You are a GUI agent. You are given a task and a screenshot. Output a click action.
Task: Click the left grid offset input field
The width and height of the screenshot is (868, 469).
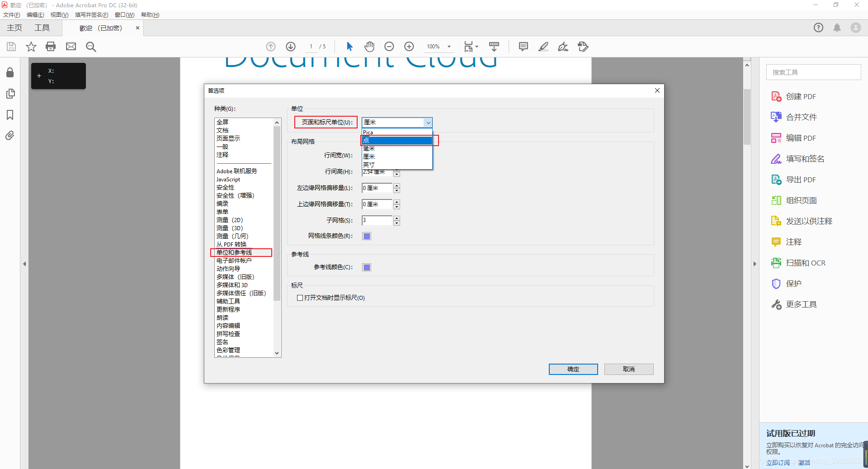[377, 188]
